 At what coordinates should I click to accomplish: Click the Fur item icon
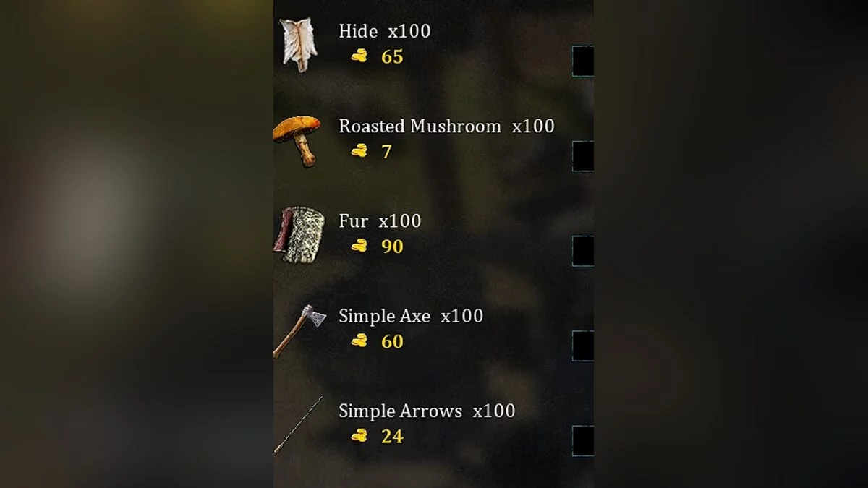(299, 235)
